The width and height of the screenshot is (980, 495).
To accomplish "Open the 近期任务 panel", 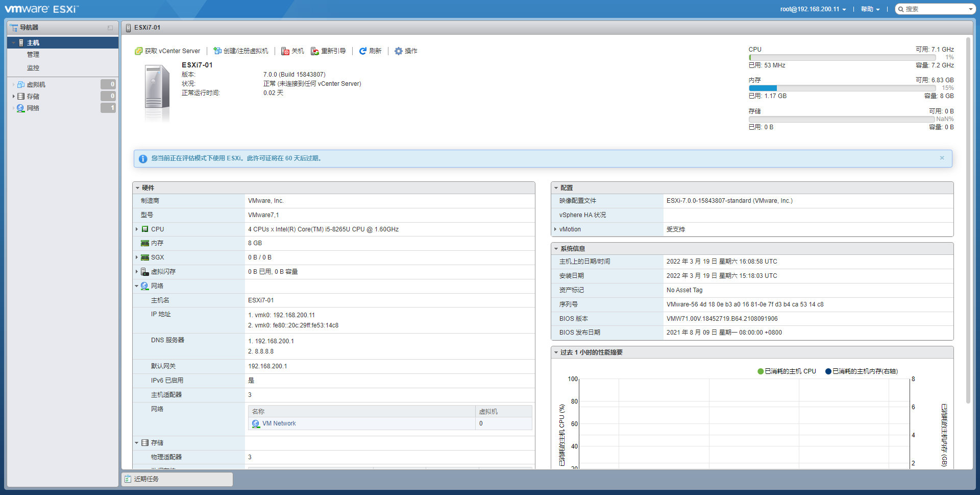I will pos(177,479).
